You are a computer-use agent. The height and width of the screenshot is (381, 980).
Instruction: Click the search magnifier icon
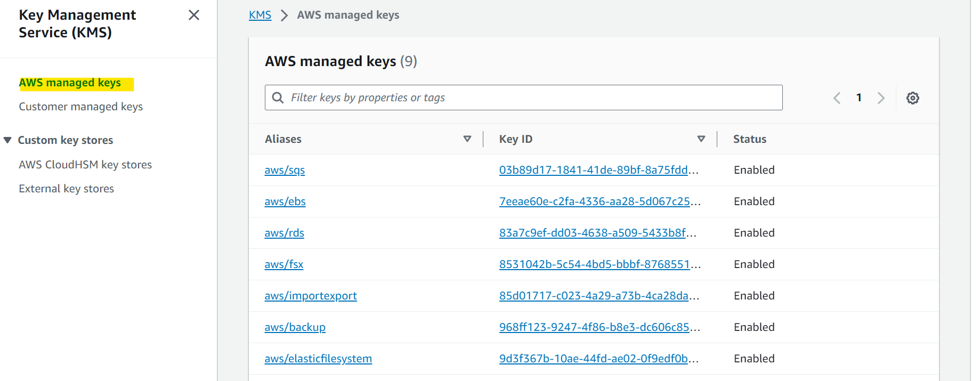click(278, 98)
